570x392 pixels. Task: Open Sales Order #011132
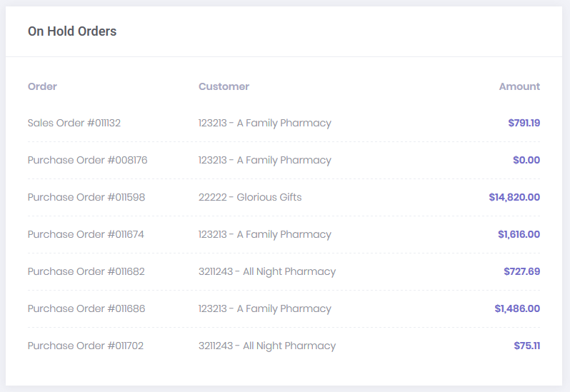tap(74, 123)
